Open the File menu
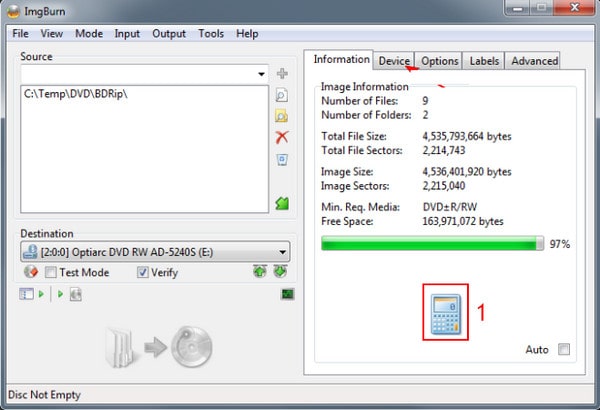This screenshot has width=600, height=410. (x=20, y=34)
